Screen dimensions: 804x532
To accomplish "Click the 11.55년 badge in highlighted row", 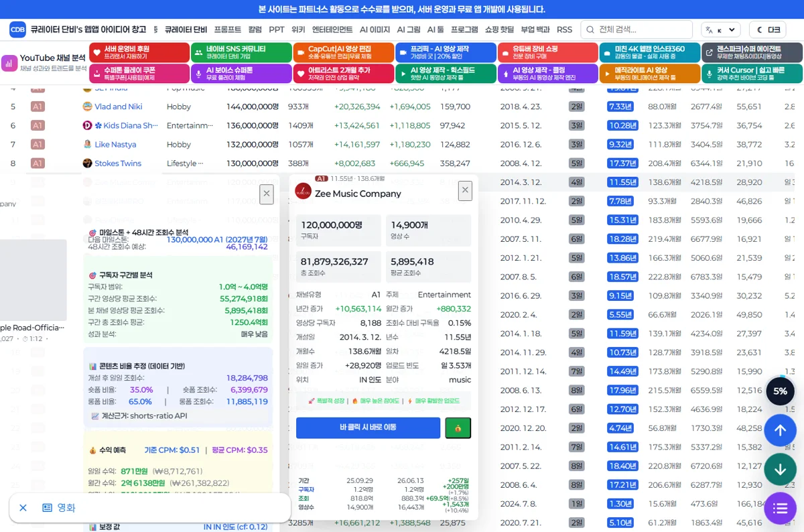I will click(x=622, y=182).
